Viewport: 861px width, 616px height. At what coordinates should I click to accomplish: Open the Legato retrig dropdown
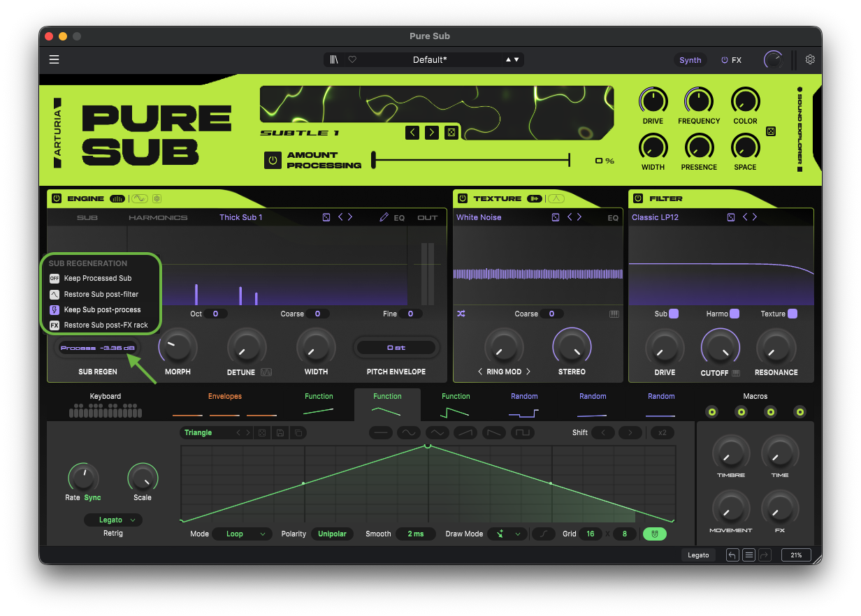(x=113, y=520)
